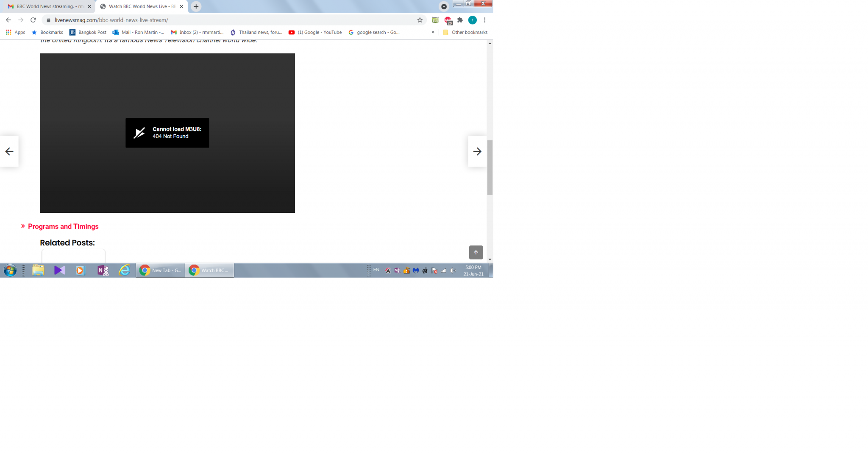The image size is (868, 454).
Task: Open the Windows Start menu
Action: tap(10, 270)
